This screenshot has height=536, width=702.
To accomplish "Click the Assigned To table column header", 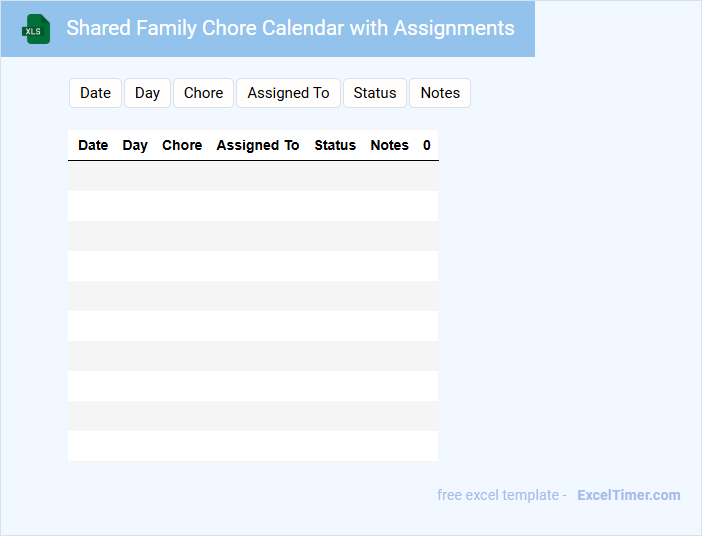I will (258, 145).
